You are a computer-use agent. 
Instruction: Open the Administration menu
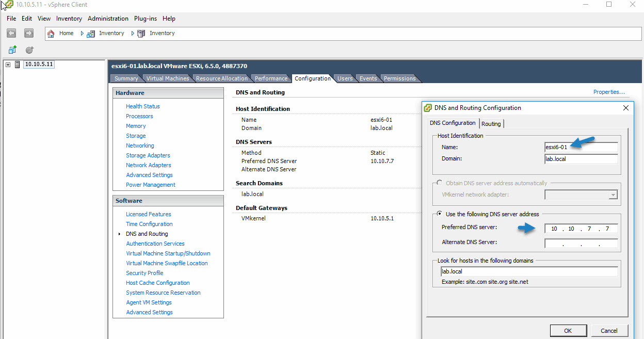click(108, 19)
